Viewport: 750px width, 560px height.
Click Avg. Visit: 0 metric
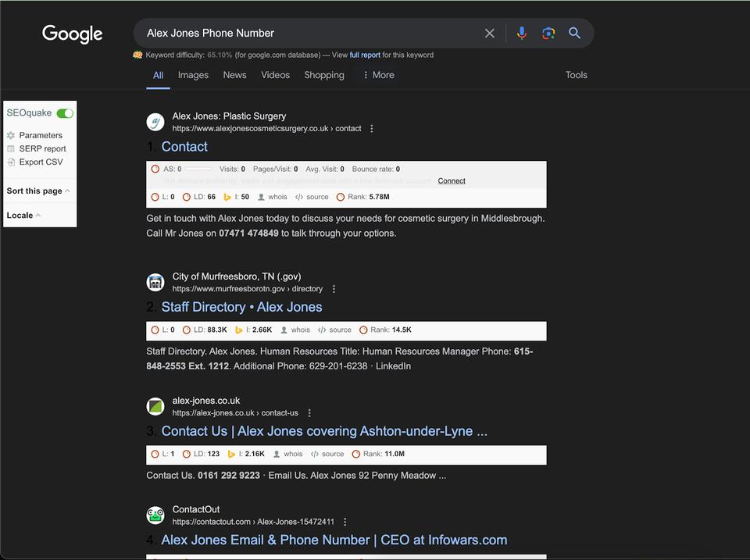[x=325, y=169]
